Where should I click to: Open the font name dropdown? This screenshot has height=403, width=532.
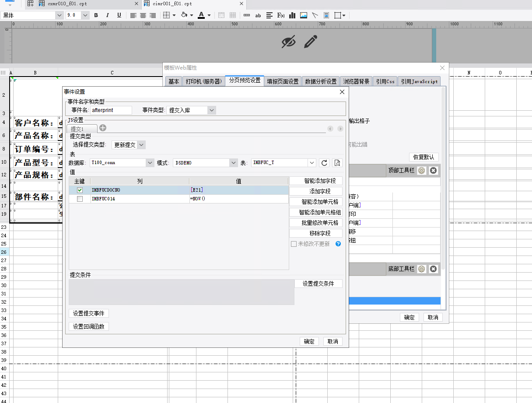click(59, 15)
